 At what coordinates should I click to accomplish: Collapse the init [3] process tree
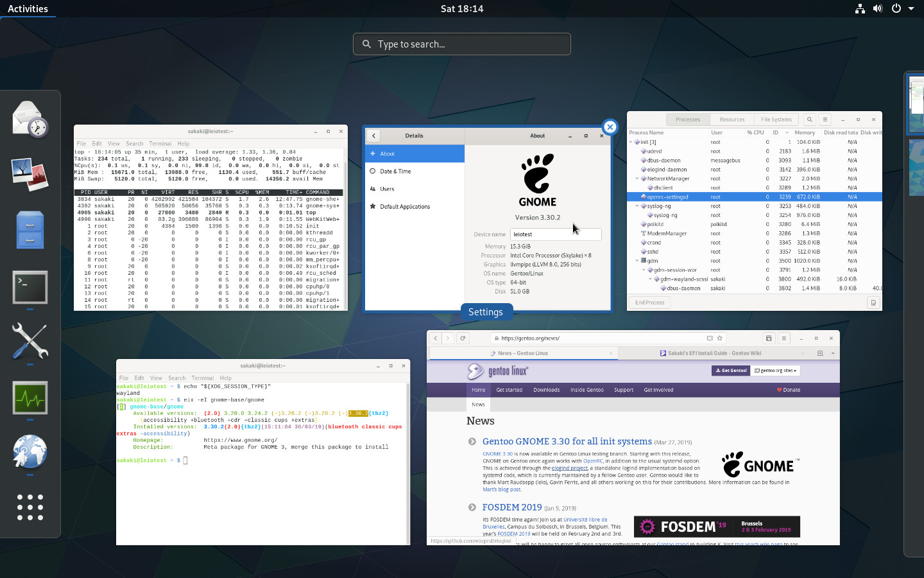click(631, 142)
